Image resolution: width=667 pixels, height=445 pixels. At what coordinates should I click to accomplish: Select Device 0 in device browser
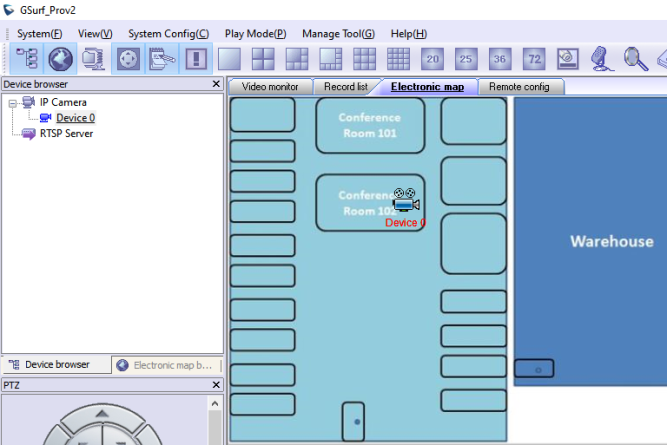pyautogui.click(x=75, y=118)
